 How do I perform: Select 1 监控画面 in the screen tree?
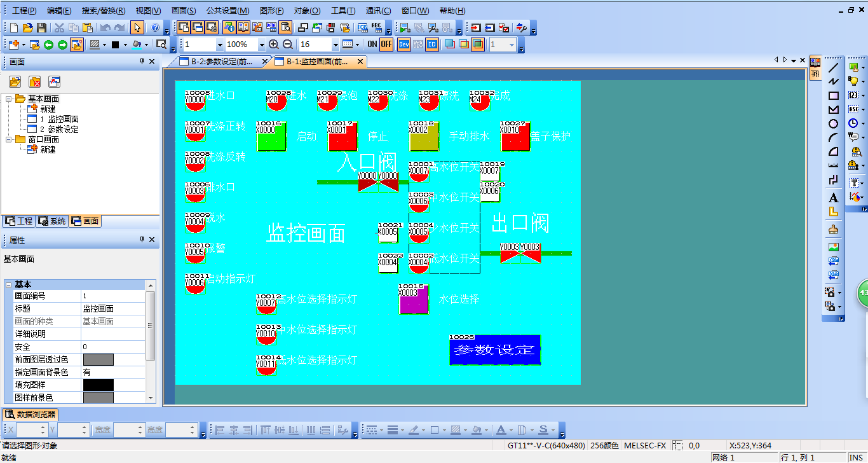[x=59, y=119]
